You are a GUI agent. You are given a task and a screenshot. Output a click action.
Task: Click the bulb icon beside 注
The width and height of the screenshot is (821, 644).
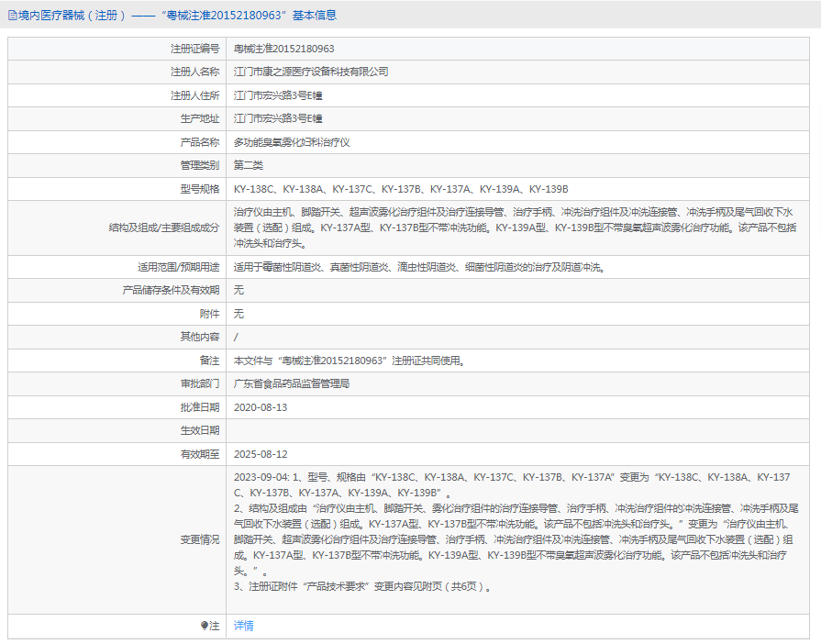pos(205,626)
